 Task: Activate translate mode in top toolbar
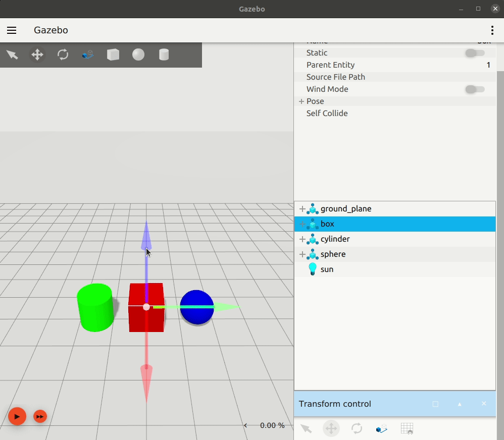coord(37,54)
